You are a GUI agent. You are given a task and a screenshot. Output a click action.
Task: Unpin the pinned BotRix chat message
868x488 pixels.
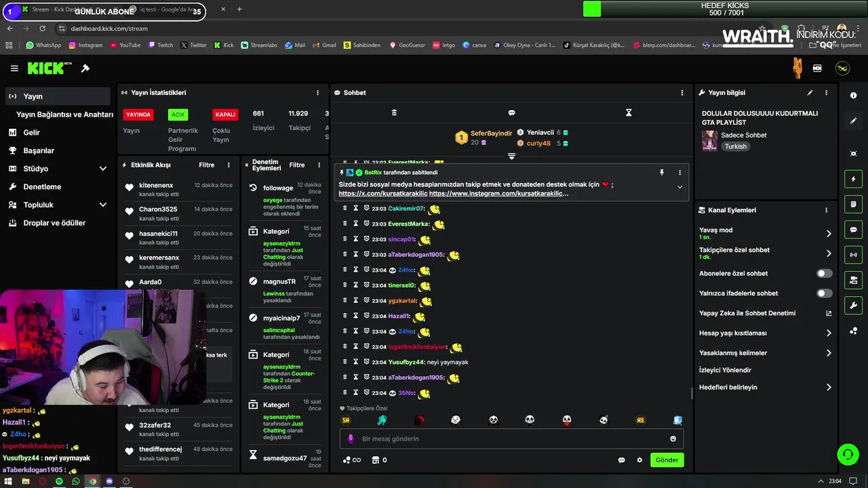tap(662, 173)
